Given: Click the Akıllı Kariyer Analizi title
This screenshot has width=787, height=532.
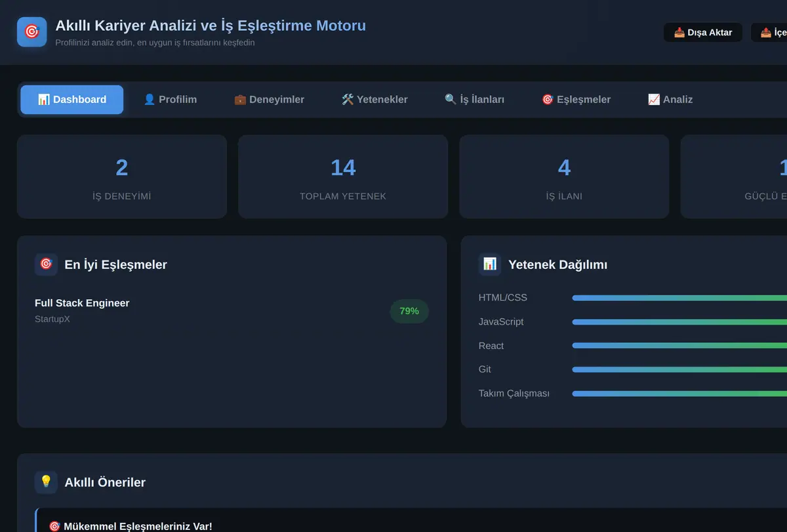Looking at the screenshot, I should coord(211,26).
